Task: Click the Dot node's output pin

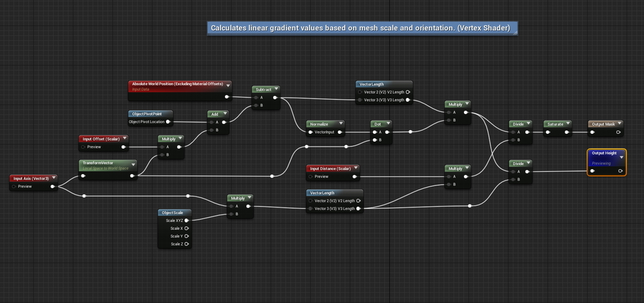Action: [x=387, y=132]
